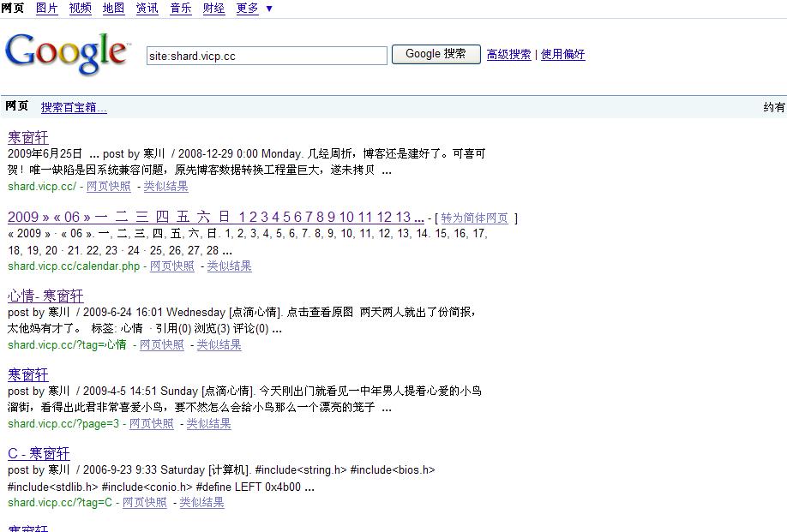Open 网页快照 for the ?tag=C result
The image size is (787, 532).
pyautogui.click(x=145, y=502)
